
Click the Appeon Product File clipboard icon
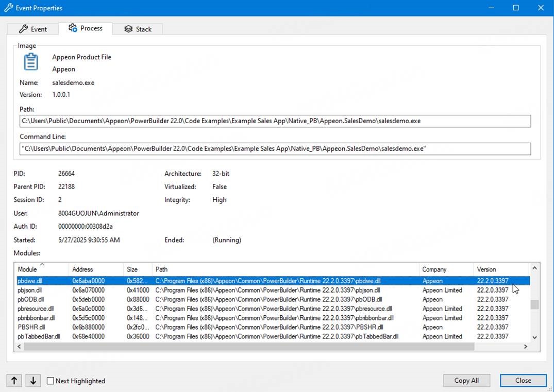click(31, 62)
